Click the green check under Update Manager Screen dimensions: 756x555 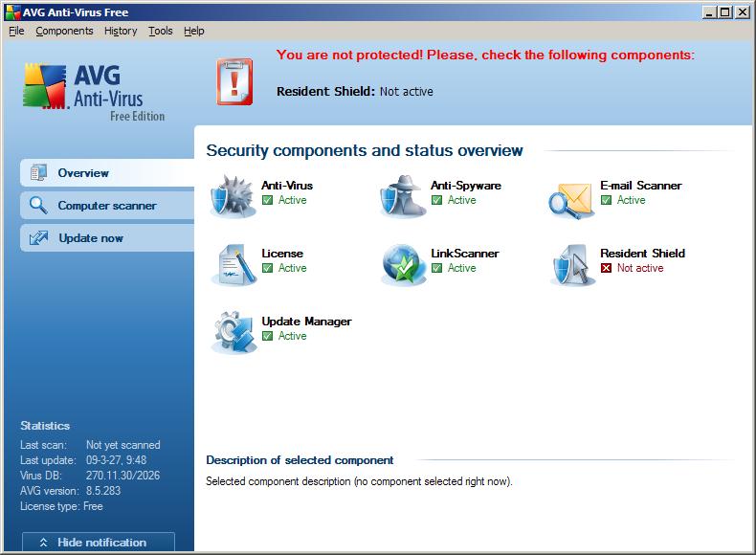[268, 336]
